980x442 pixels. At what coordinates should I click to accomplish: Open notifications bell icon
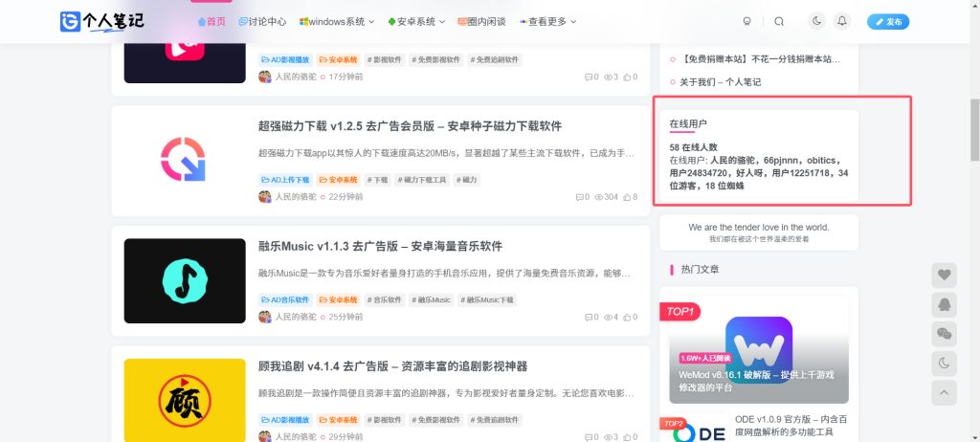(842, 21)
